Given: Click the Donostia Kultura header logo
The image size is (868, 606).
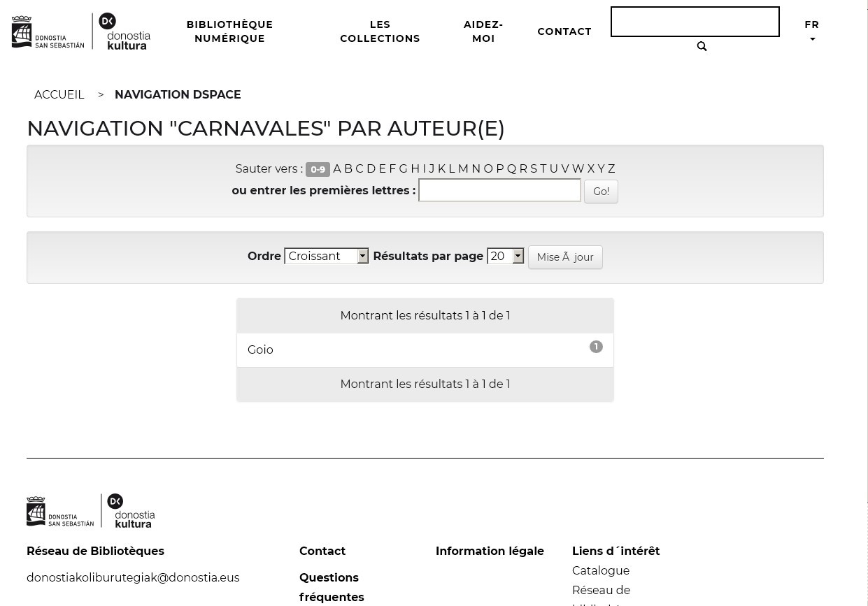Looking at the screenshot, I should (x=124, y=32).
